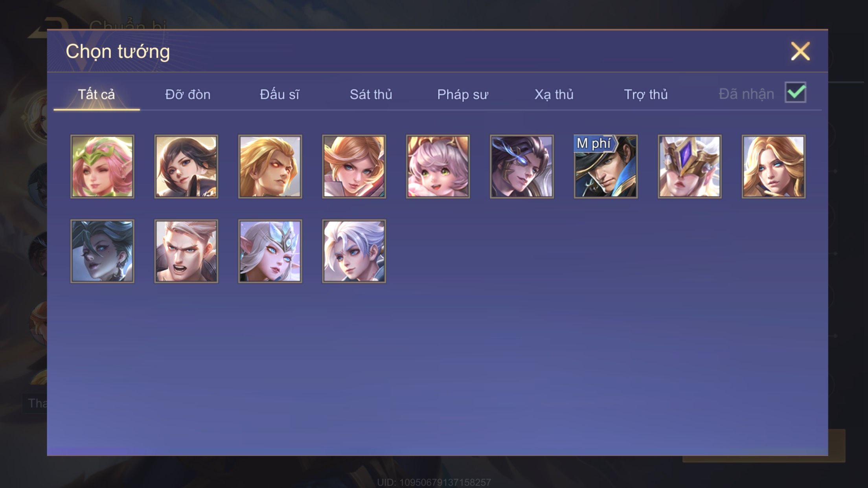Show the Sát thủ heroes tab

point(371,94)
